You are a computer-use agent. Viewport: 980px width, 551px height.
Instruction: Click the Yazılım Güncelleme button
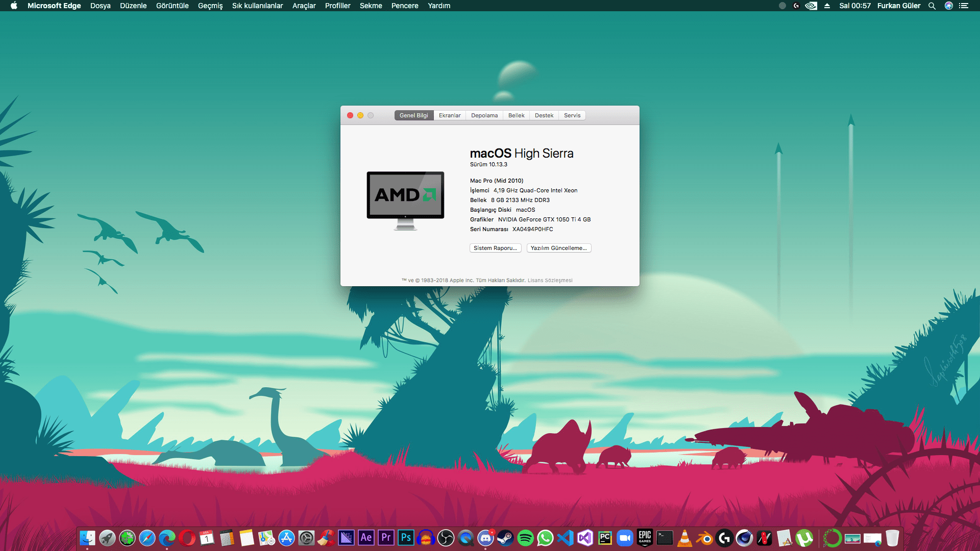pos(558,248)
